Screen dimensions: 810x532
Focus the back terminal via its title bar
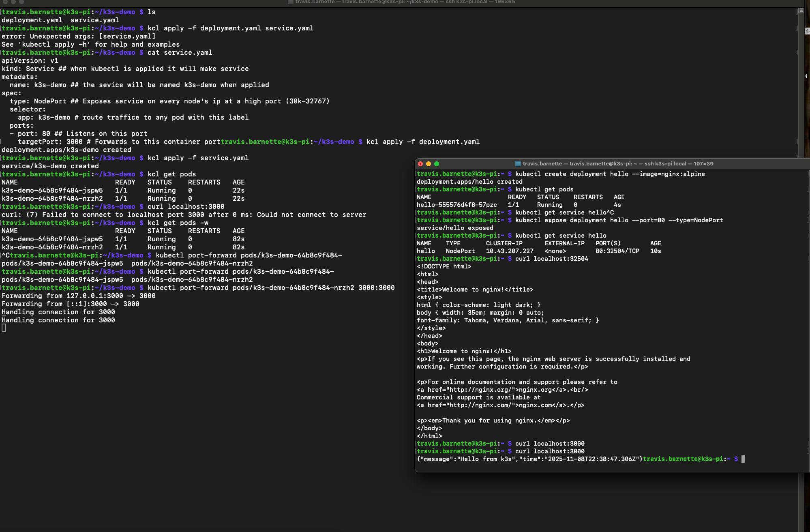click(x=405, y=2)
